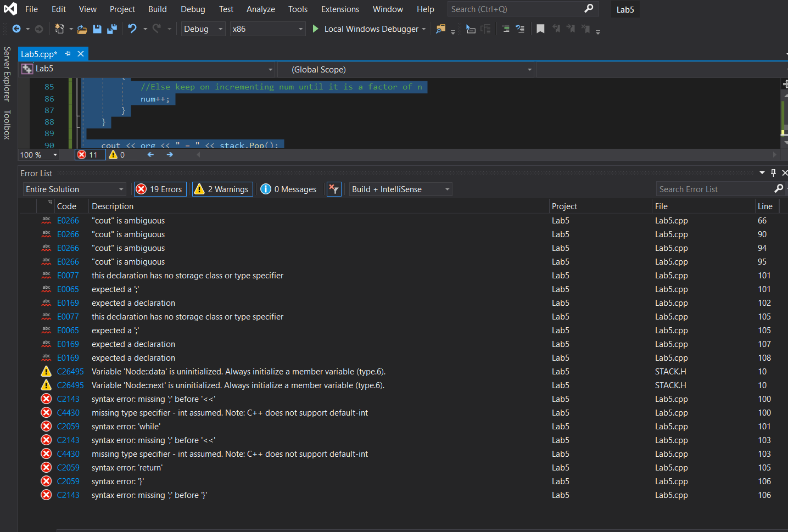This screenshot has height=532, width=788.
Task: Toggle the 19 Errors filter
Action: coord(160,189)
